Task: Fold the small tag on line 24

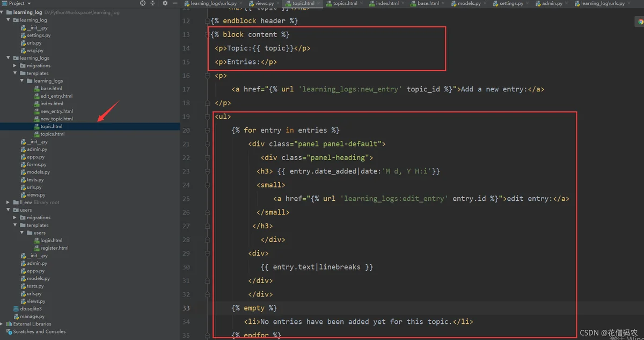Action: [x=207, y=185]
